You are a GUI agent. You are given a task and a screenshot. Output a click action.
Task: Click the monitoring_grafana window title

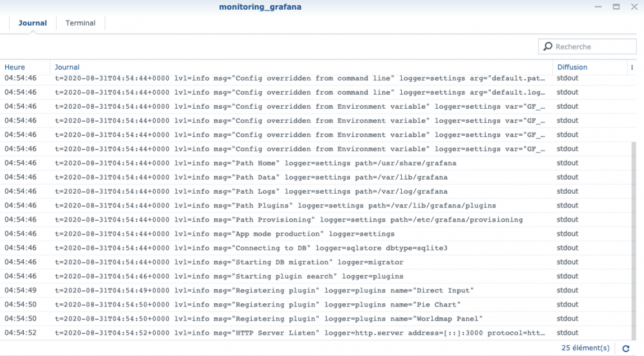260,7
